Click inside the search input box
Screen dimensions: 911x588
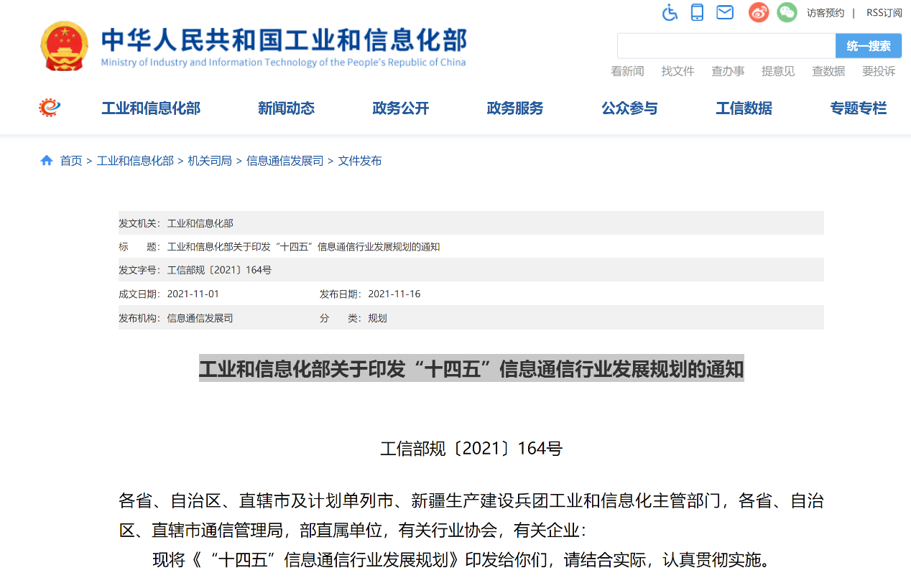tap(726, 45)
